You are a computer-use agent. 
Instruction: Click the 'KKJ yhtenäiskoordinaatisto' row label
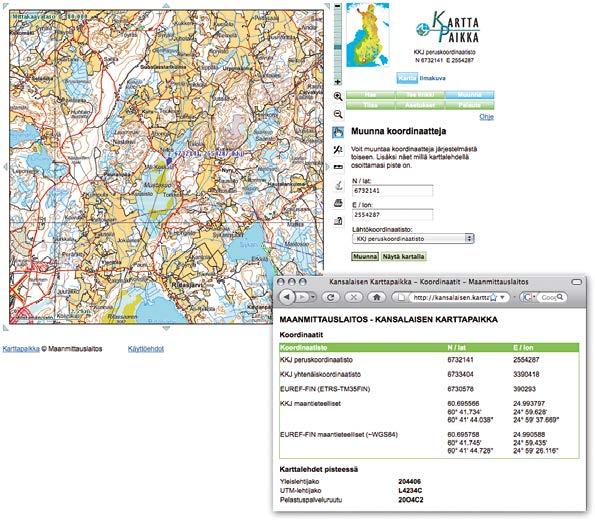(320, 374)
